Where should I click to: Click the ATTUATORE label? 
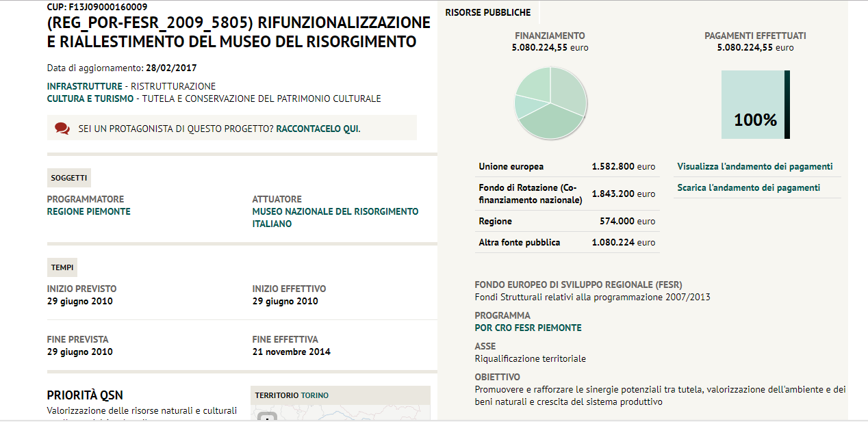click(277, 199)
